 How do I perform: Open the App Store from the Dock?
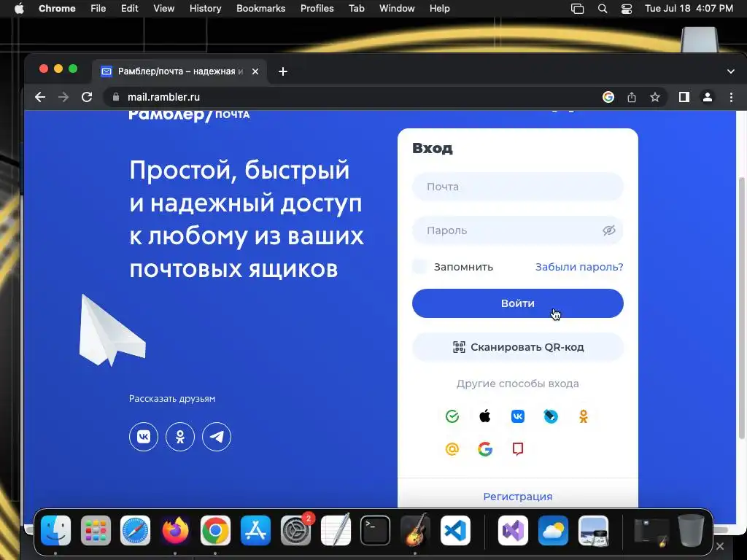pyautogui.click(x=255, y=531)
